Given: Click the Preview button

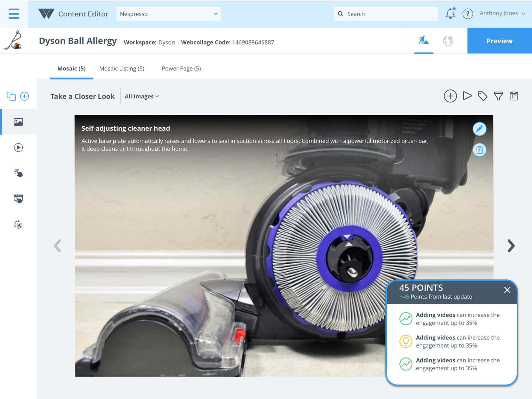Looking at the screenshot, I should pos(499,41).
